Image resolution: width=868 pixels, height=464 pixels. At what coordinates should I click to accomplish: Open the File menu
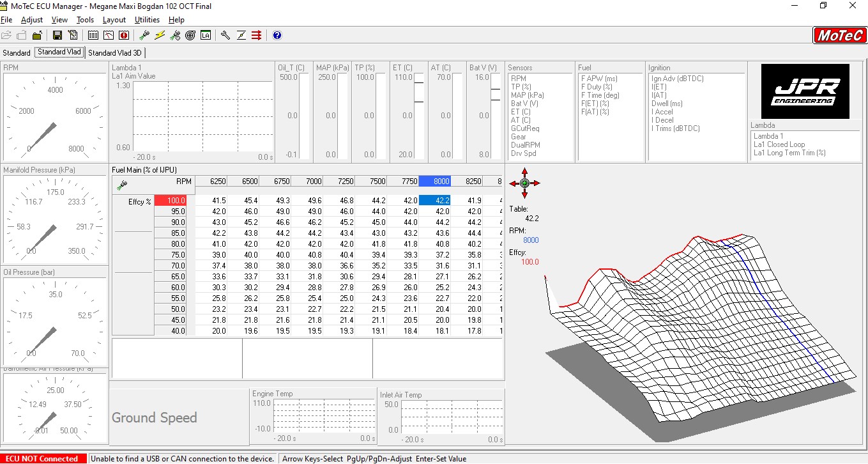[6, 20]
